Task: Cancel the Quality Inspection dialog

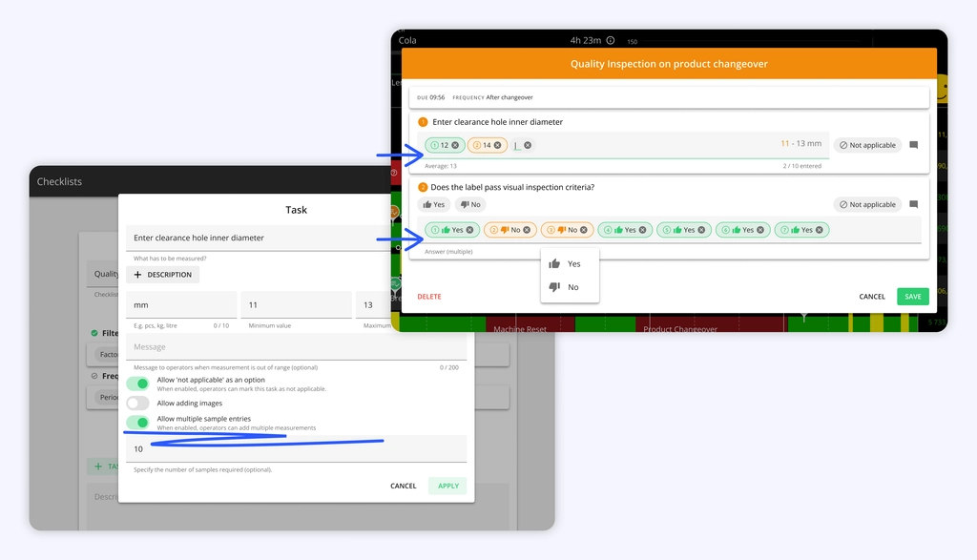Action: click(872, 297)
